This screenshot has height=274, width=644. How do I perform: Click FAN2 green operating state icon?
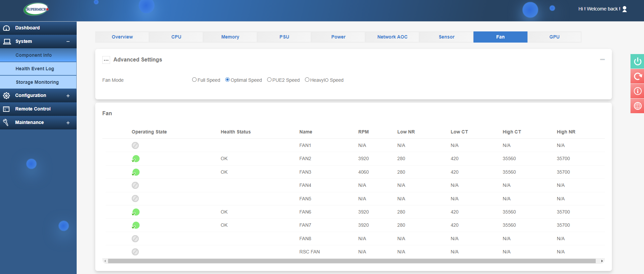(x=136, y=159)
